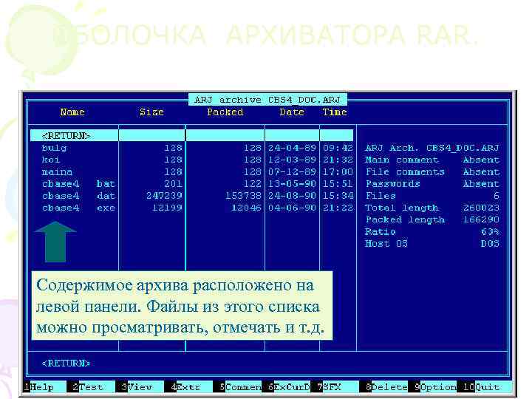Click the Packed length value 166290
This screenshot has height=399, width=532.
[482, 219]
